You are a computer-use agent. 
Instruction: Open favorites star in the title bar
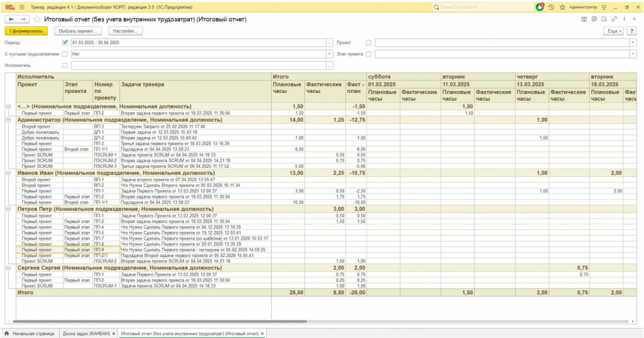562,8
